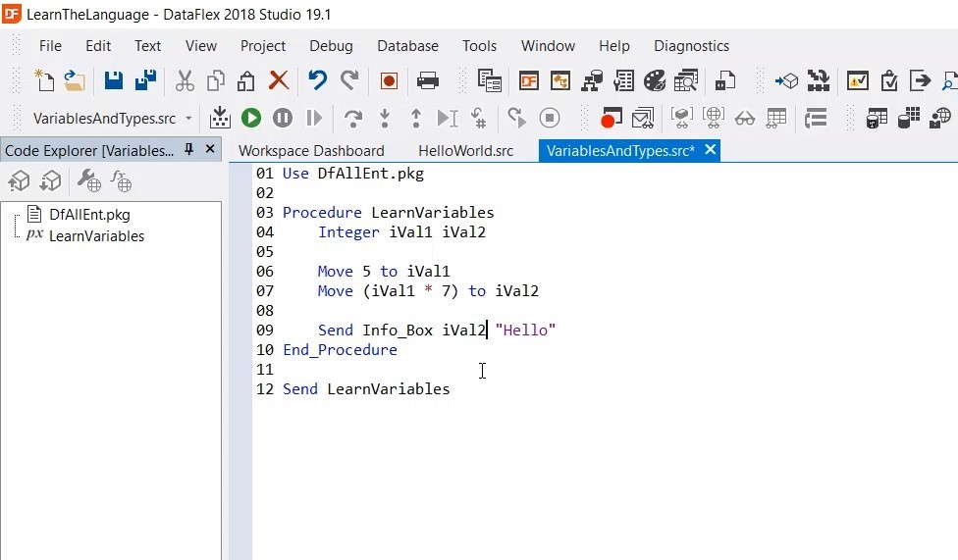Switch to the HelloWorld.src tab
This screenshot has height=560, width=958.
pyautogui.click(x=465, y=151)
